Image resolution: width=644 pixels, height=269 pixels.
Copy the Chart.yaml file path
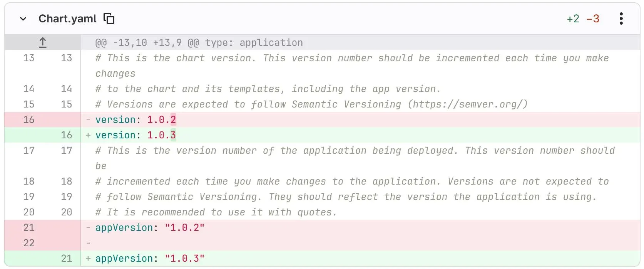pyautogui.click(x=109, y=18)
